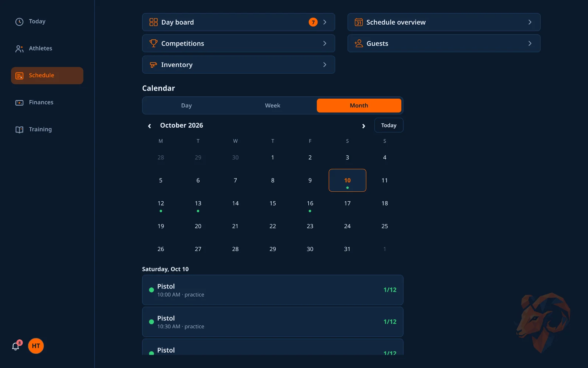
Task: Click the Training book icon
Action: [19, 130]
